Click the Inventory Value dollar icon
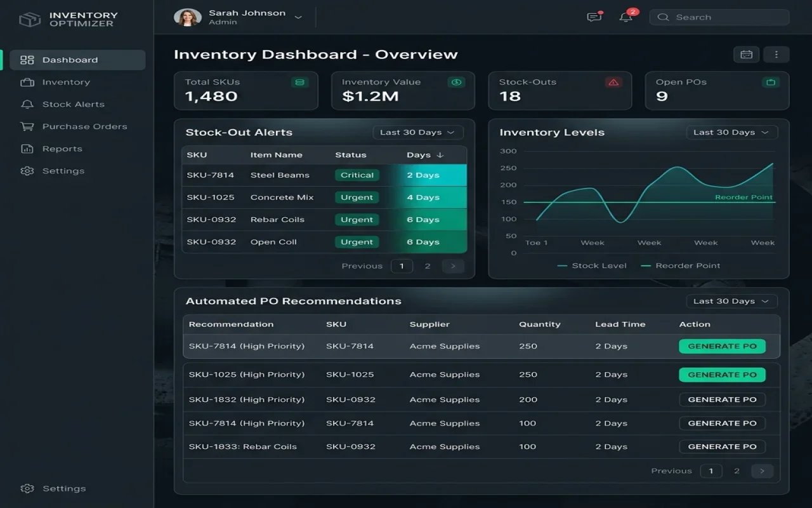Viewport: 812px width, 508px height. point(457,83)
